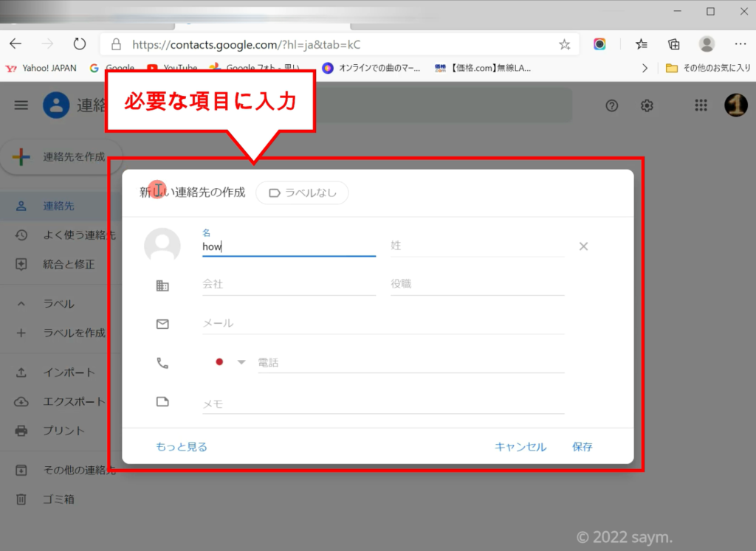Open the ゴミ箱 in the sidebar
Screen dimensions: 756x551
pyautogui.click(x=58, y=499)
